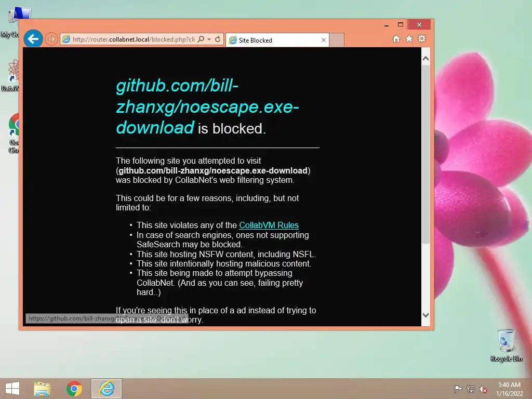Viewport: 532px width, 399px height.
Task: Select the Site Blocked tab
Action: point(277,40)
